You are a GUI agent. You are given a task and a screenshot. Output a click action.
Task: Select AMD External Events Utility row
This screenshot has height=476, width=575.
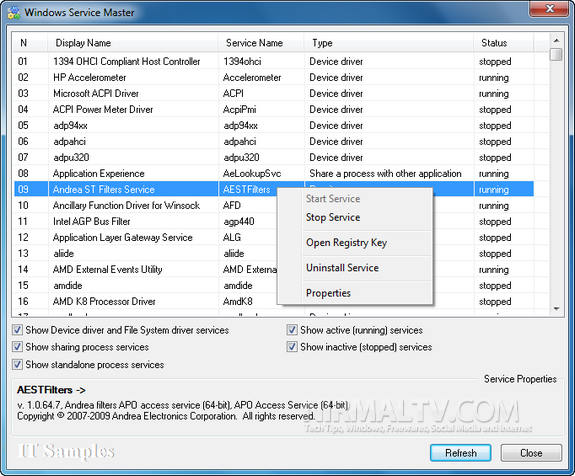(x=274, y=270)
